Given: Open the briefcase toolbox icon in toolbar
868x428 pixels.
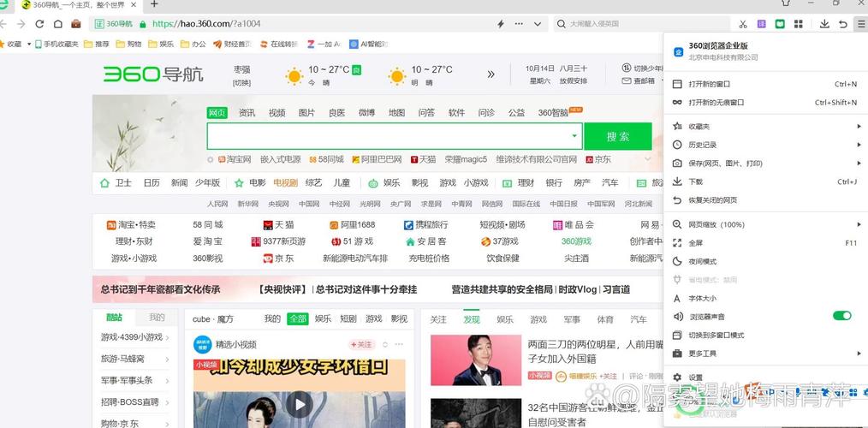Looking at the screenshot, I should (x=76, y=24).
